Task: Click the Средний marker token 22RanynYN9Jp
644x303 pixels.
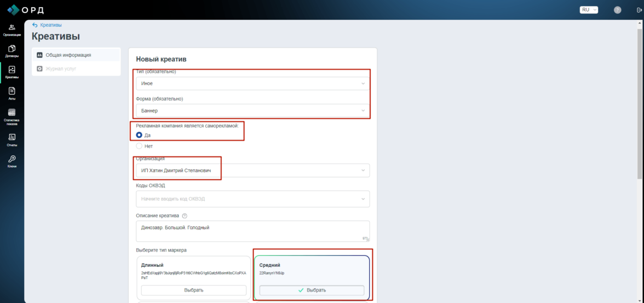Action: [x=272, y=273]
